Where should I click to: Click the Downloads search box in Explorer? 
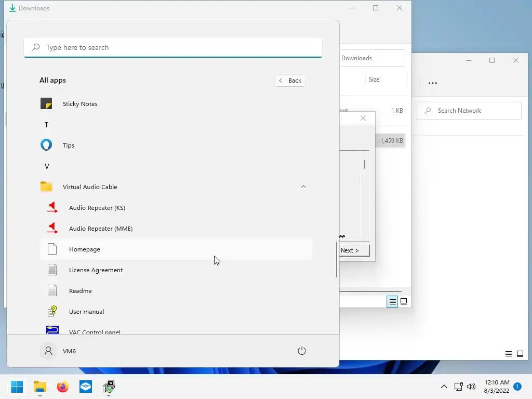tap(372, 58)
